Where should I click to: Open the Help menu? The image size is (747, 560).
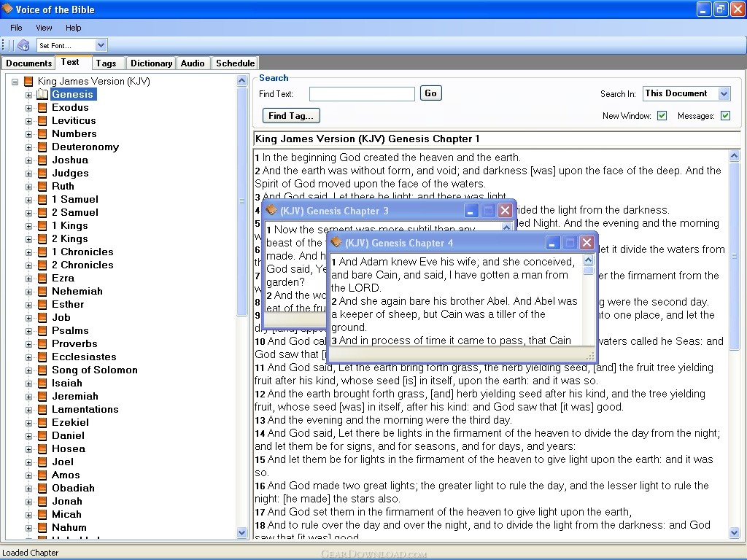pos(74,28)
